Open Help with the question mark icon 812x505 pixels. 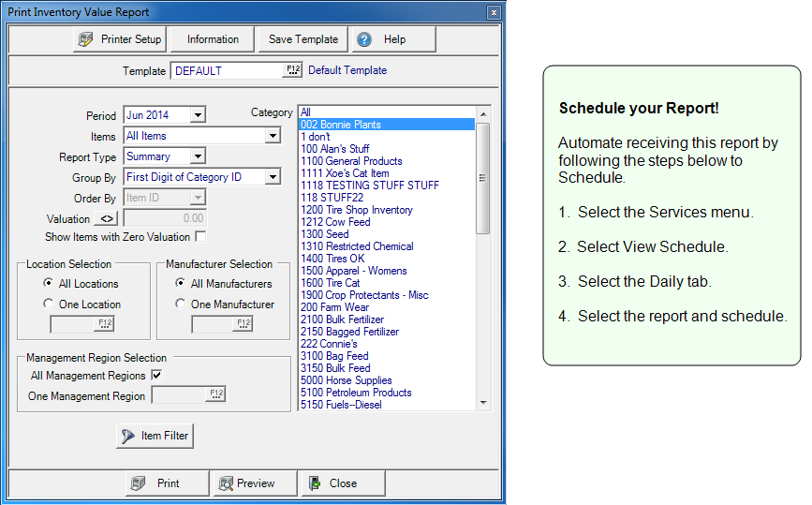pos(391,39)
